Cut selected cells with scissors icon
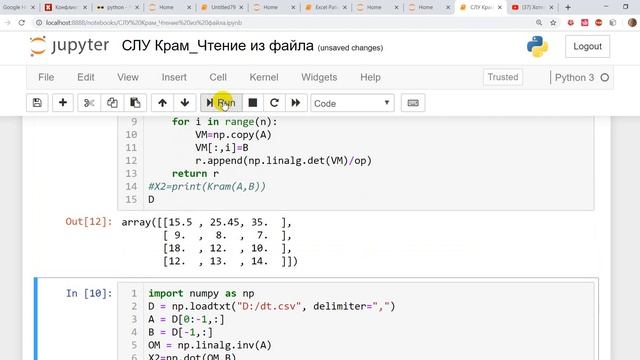Image resolution: width=640 pixels, height=360 pixels. coord(89,103)
